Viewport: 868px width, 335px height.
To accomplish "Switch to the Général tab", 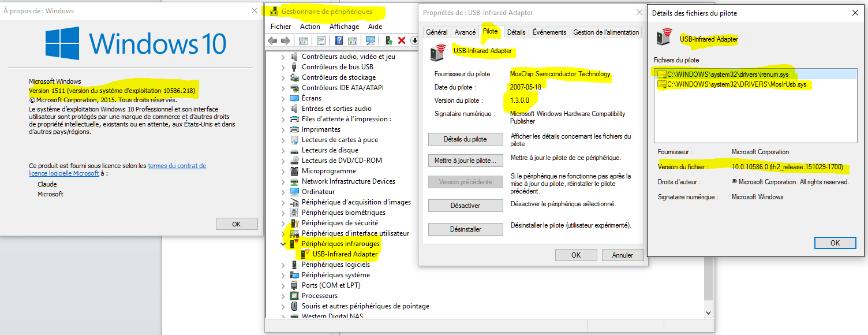I will tap(437, 32).
